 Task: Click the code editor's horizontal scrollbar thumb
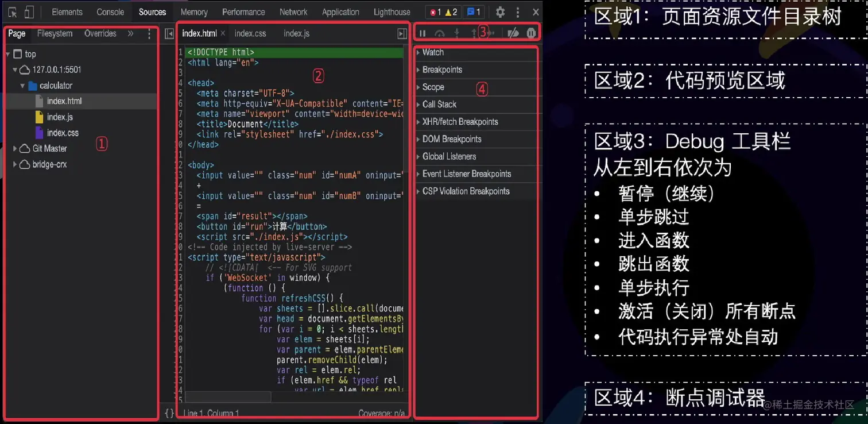coord(228,396)
